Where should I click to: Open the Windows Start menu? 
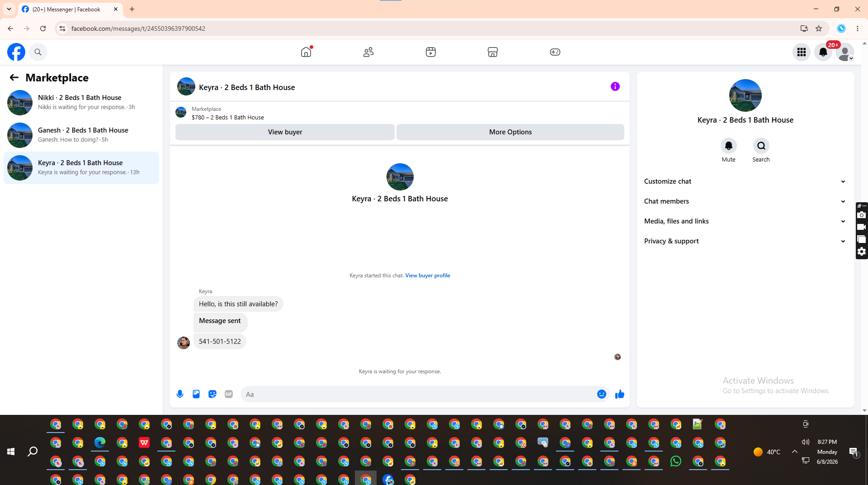coord(11,452)
